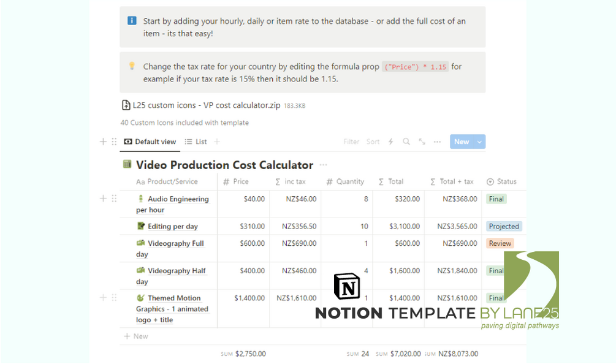The width and height of the screenshot is (616, 364).
Task: Open the Audio Engineering per hour page
Action: (173, 204)
